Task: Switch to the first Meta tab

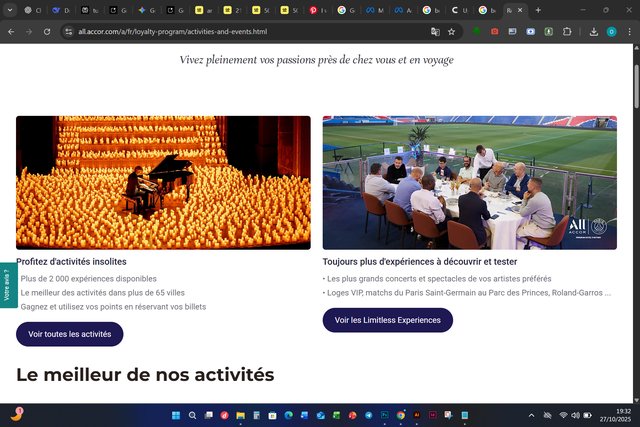Action: click(375, 10)
